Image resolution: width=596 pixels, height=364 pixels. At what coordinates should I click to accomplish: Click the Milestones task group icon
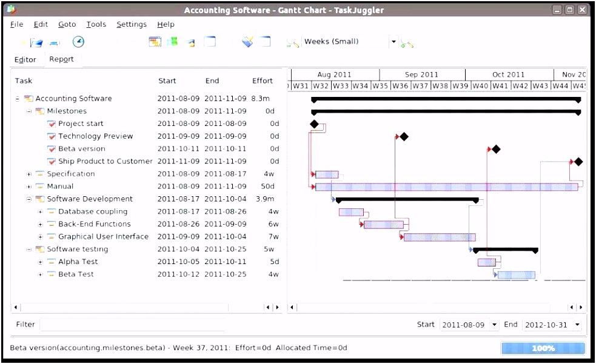[40, 111]
